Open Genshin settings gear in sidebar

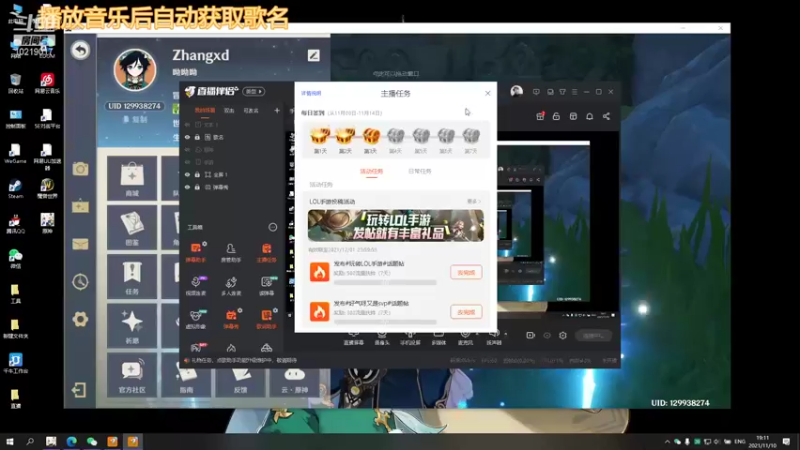pyautogui.click(x=80, y=319)
